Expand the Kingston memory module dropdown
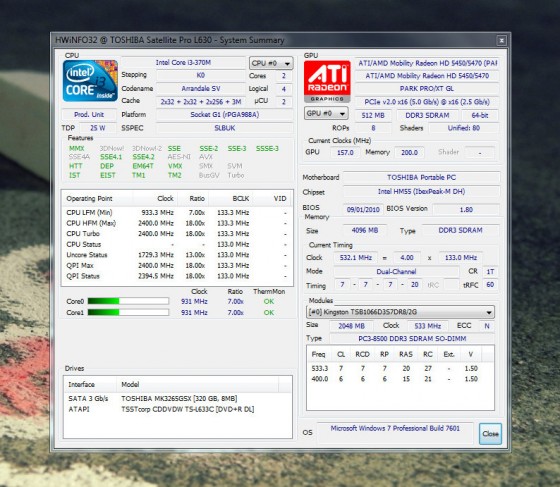Screen dimensions: 560x487 pos(400,312)
